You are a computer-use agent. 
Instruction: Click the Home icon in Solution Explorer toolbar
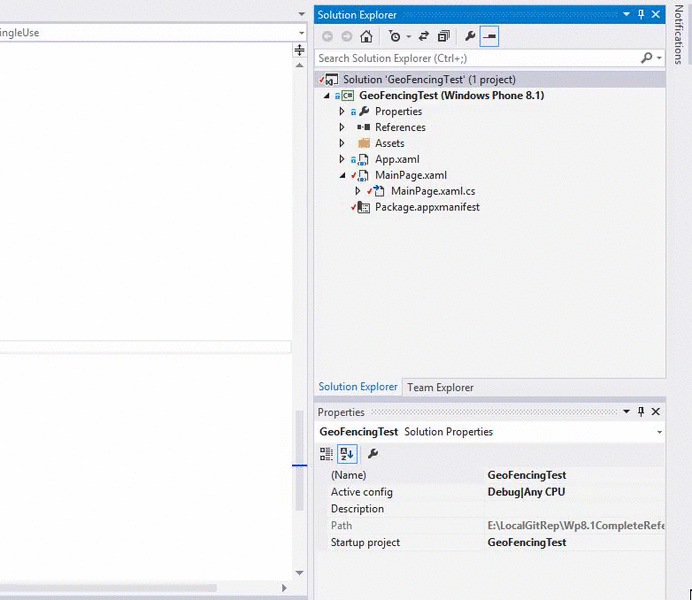[x=366, y=36]
